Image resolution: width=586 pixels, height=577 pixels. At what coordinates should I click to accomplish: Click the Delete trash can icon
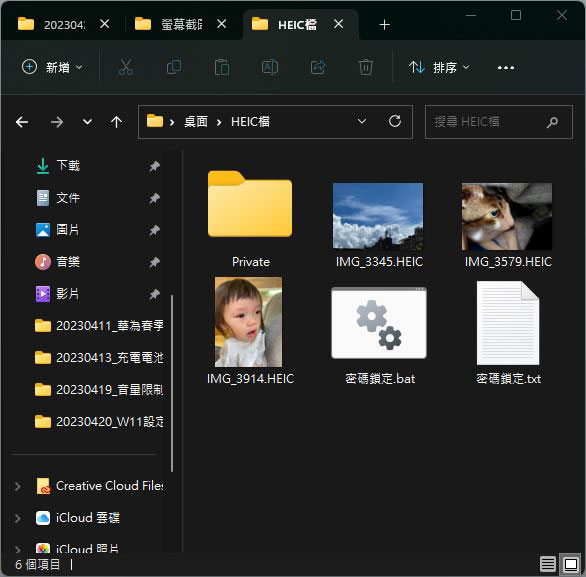[366, 68]
